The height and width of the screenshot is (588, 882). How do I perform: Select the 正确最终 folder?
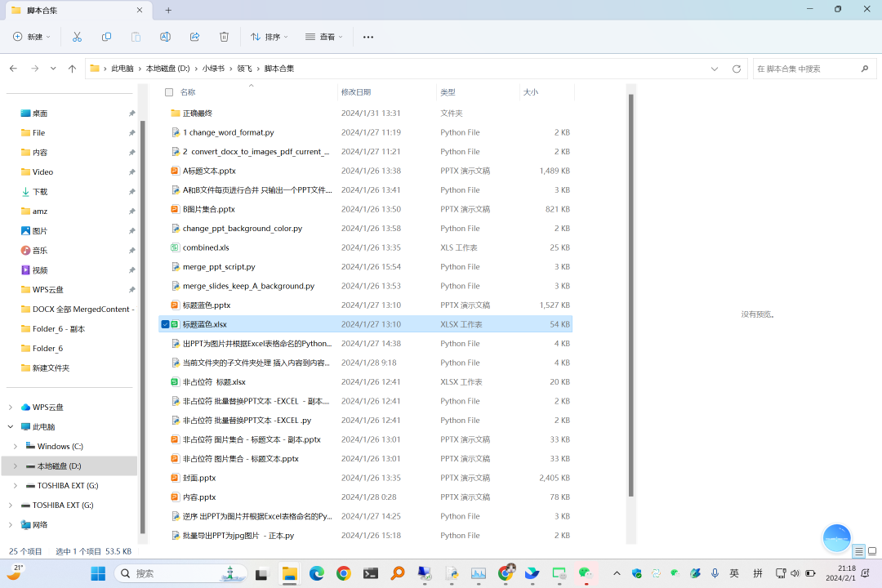coord(366,113)
